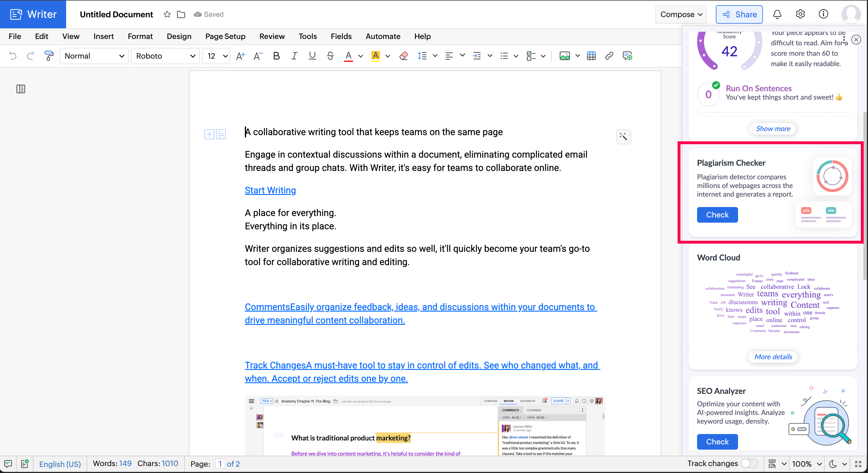Screen dimensions: 868x473
Task: Click the Insert Link icon
Action: click(609, 55)
